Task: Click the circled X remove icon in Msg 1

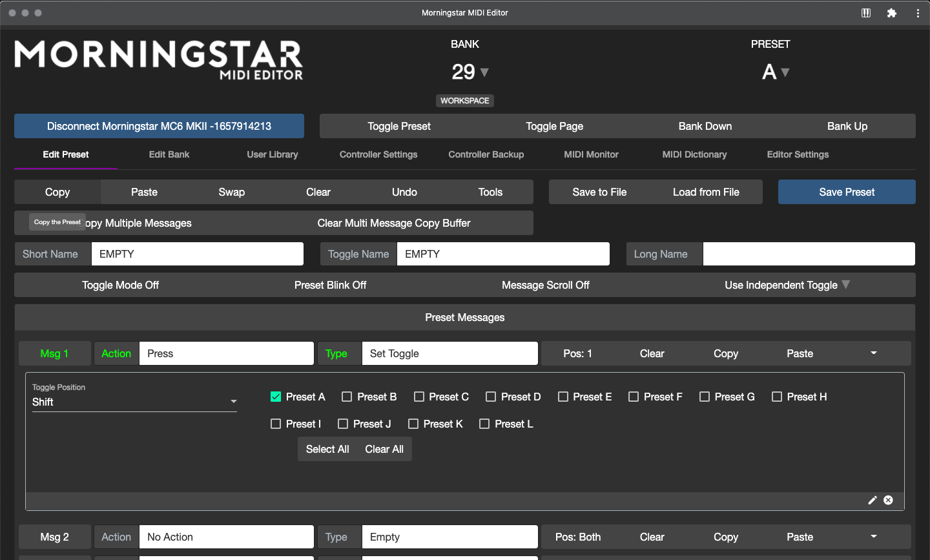Action: 889,500
